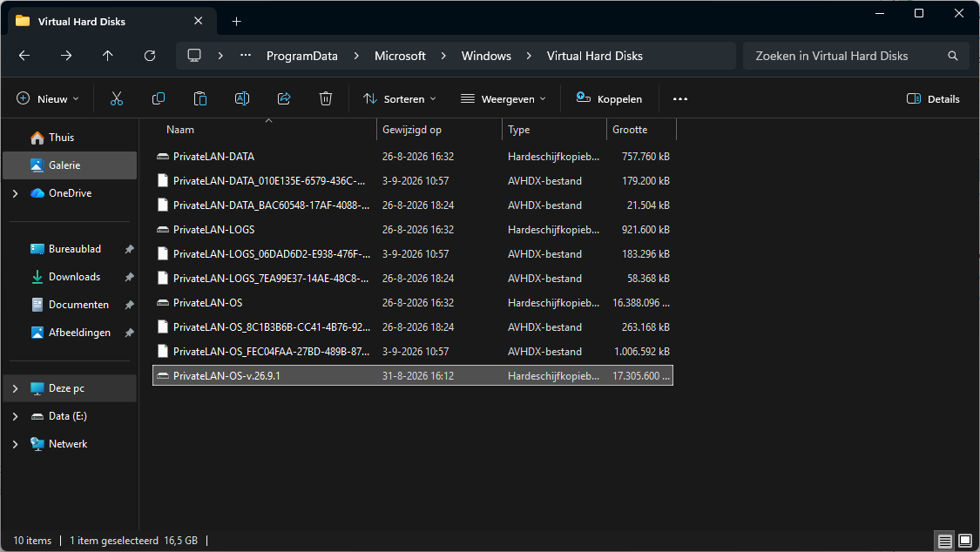The image size is (980, 552).
Task: Click the Cut scissors icon
Action: [116, 98]
